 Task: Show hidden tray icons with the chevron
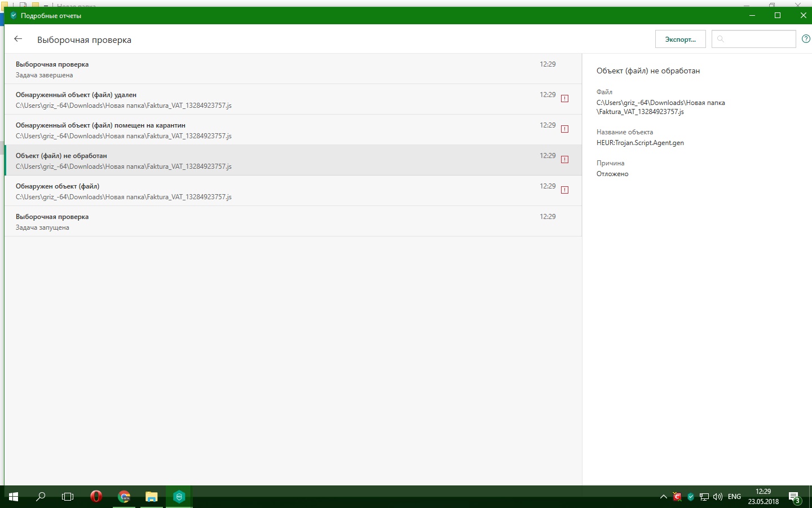(x=664, y=497)
